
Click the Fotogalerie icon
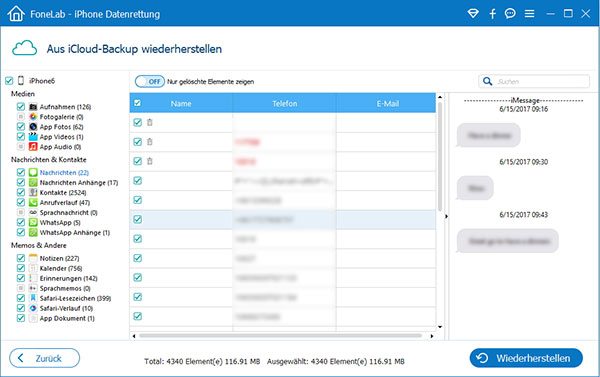click(33, 116)
